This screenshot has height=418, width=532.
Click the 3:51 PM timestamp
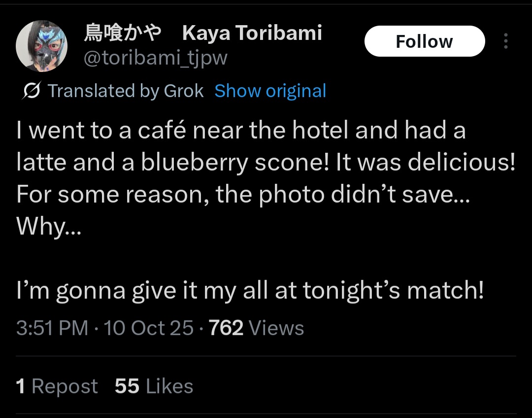tap(52, 328)
